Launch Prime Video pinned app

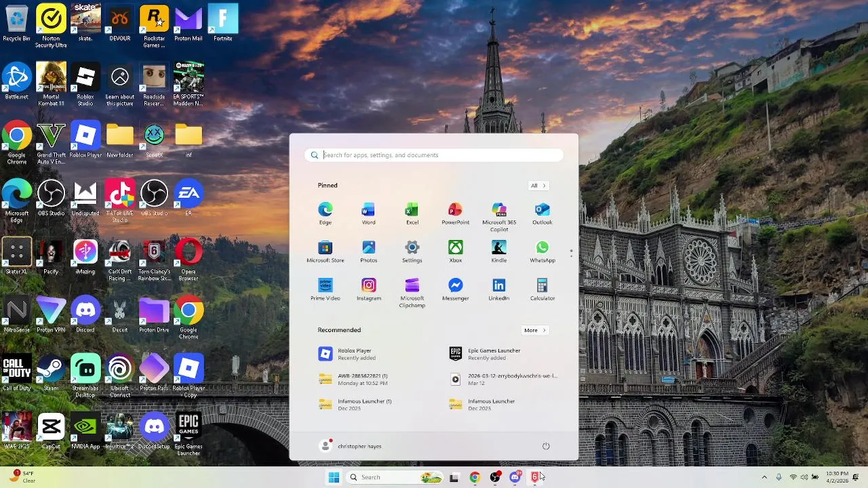click(325, 289)
